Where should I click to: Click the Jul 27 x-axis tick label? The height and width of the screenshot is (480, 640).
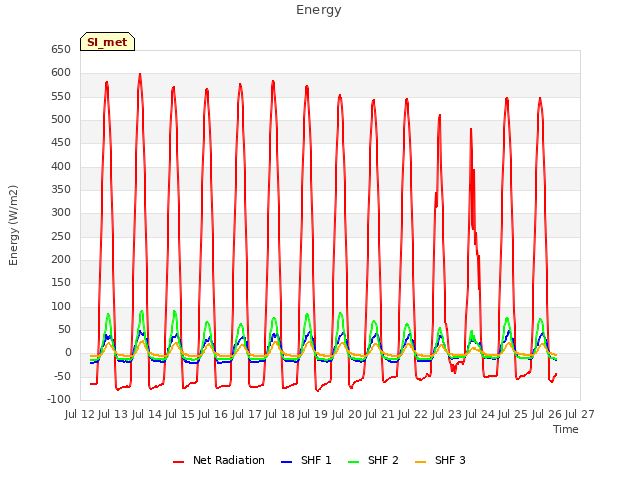580,414
